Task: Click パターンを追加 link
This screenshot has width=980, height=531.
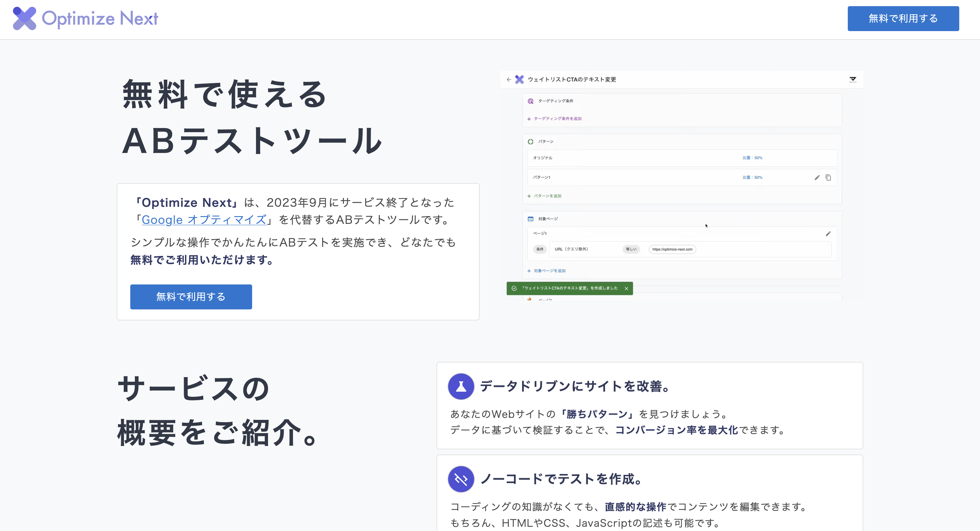Action: click(x=547, y=196)
